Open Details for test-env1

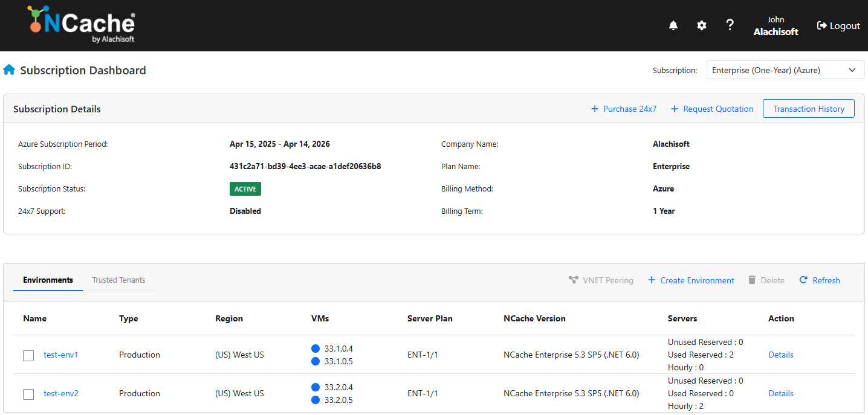click(x=781, y=355)
